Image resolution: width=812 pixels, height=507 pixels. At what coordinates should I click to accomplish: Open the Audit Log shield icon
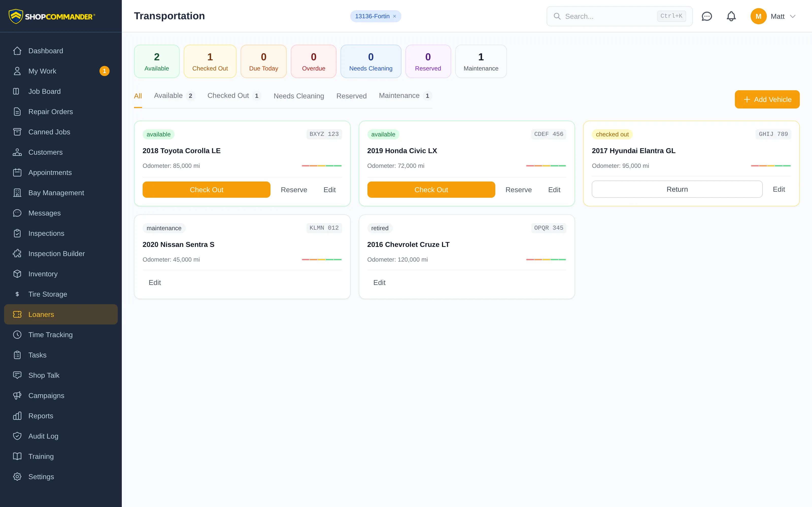17,436
